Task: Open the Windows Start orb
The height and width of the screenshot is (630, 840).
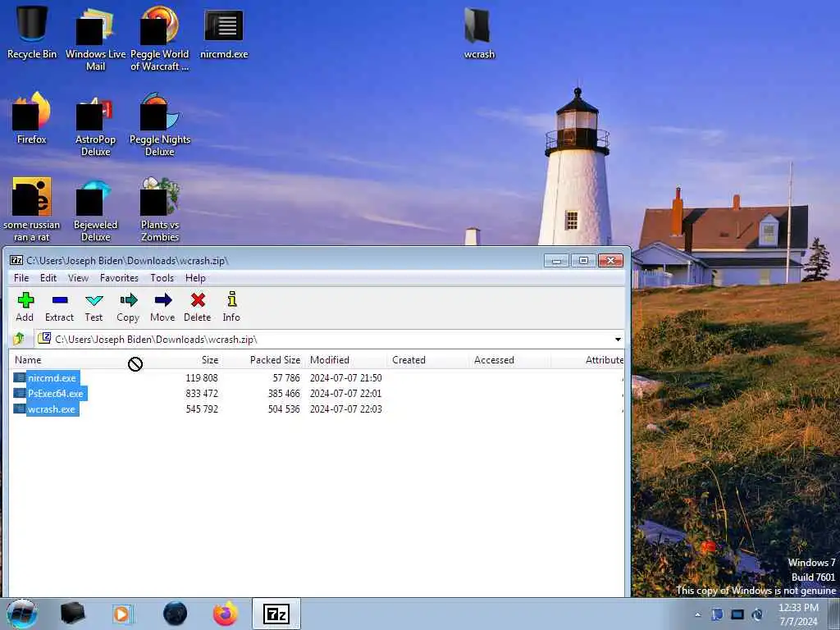Action: point(22,614)
